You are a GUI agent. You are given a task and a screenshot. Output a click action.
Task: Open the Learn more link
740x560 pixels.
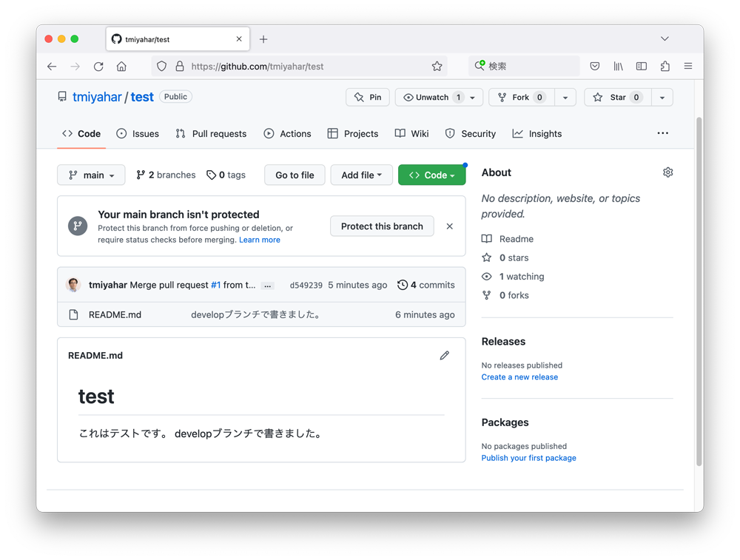(260, 240)
